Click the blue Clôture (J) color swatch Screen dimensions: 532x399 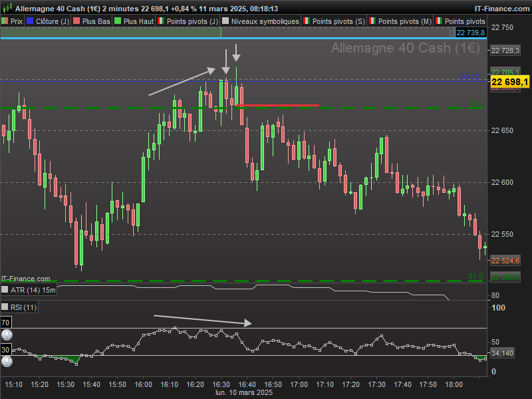click(x=30, y=21)
